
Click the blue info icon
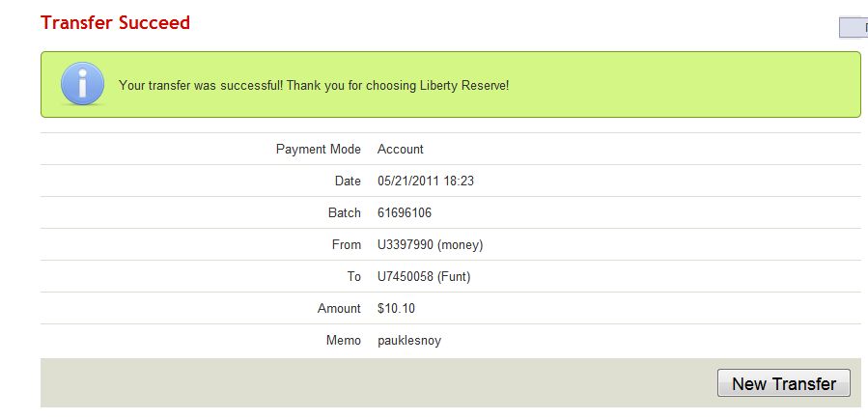[x=82, y=85]
